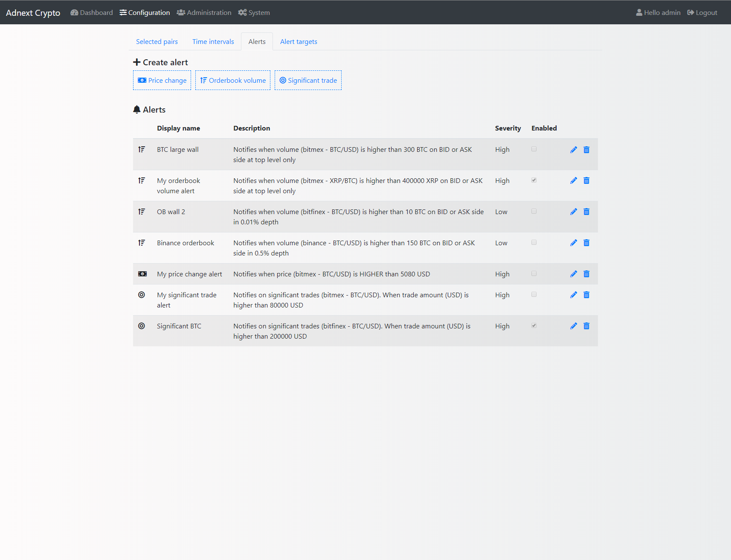Open the Dashboard menu in navbar
731x560 pixels.
(x=92, y=13)
